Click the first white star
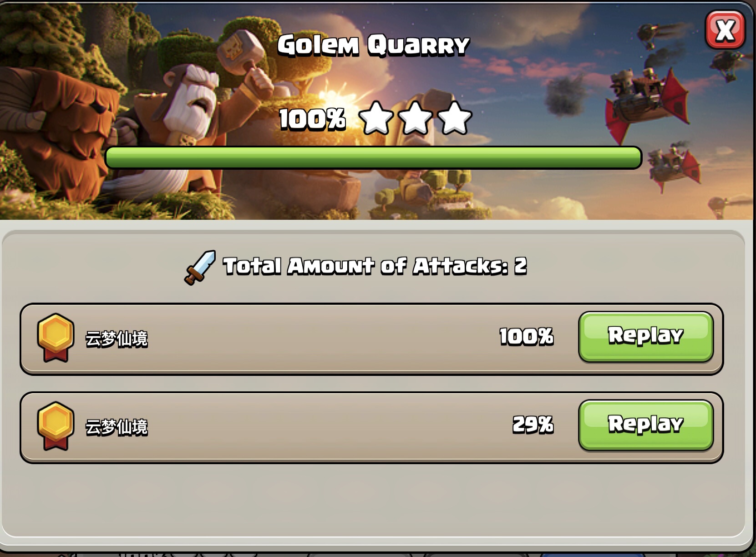 pyautogui.click(x=376, y=118)
